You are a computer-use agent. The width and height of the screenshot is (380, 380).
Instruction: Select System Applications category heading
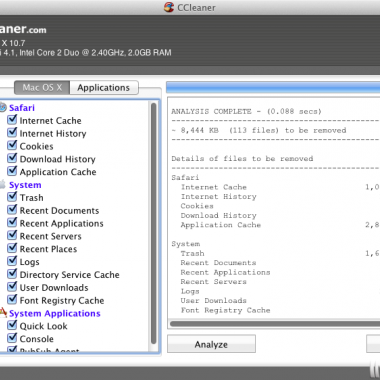pyautogui.click(x=55, y=313)
